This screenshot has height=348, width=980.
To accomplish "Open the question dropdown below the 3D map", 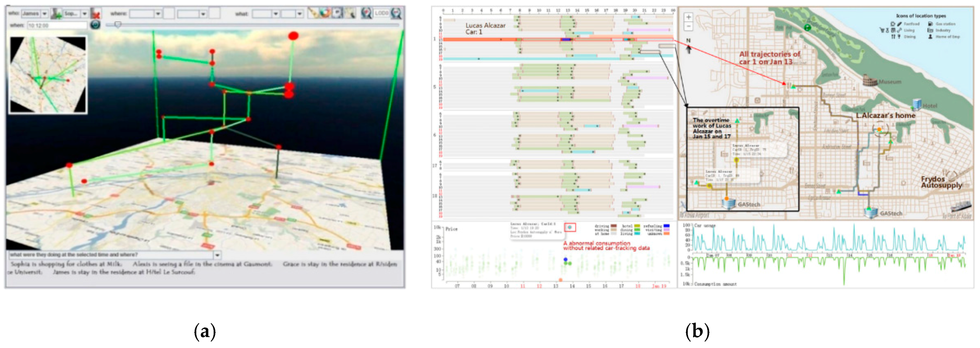I will [217, 255].
